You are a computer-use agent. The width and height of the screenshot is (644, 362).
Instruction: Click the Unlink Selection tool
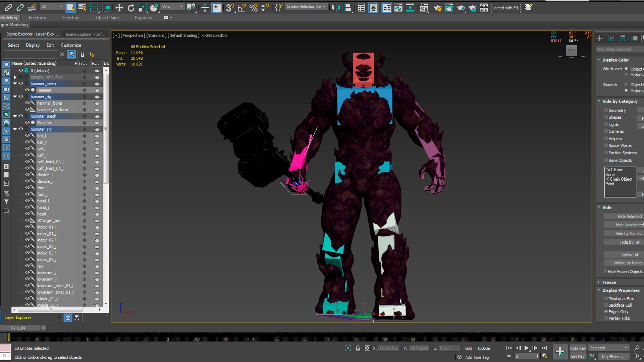point(20,7)
